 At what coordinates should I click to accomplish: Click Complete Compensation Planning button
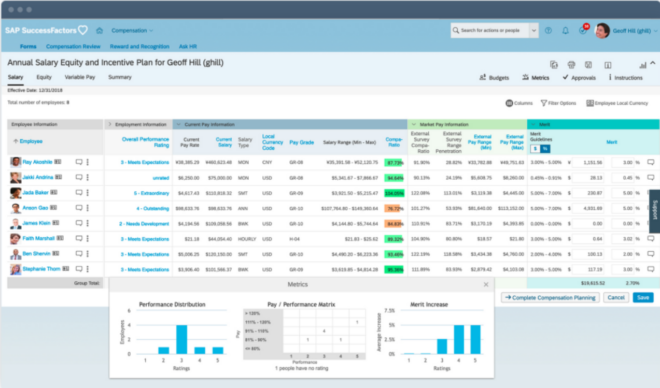(x=551, y=298)
